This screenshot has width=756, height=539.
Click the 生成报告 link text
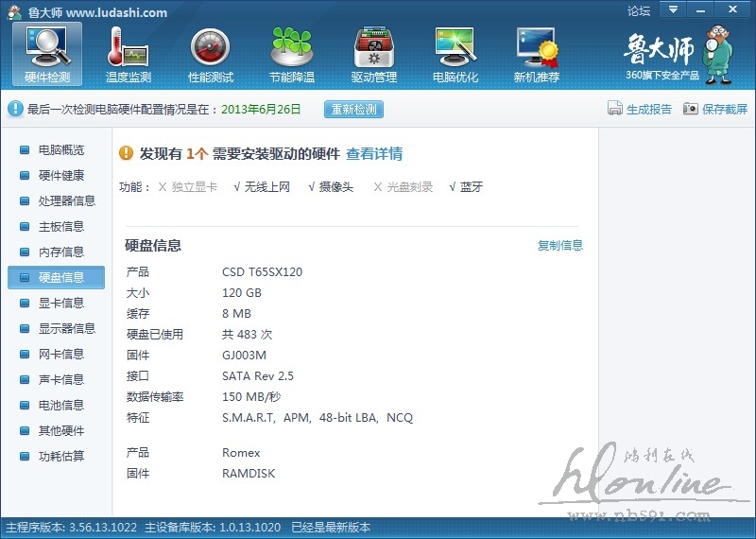coord(649,109)
